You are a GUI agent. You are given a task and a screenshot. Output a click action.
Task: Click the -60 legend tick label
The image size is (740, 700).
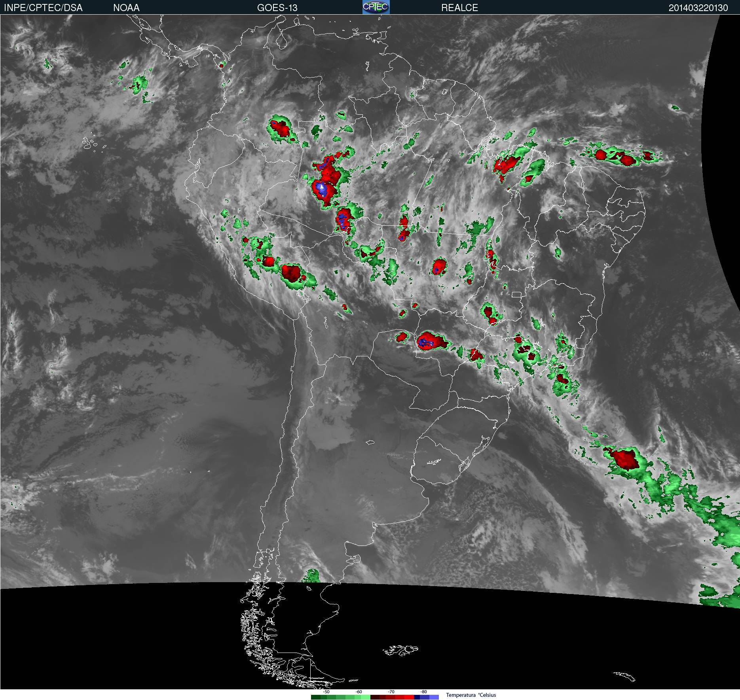tap(359, 692)
